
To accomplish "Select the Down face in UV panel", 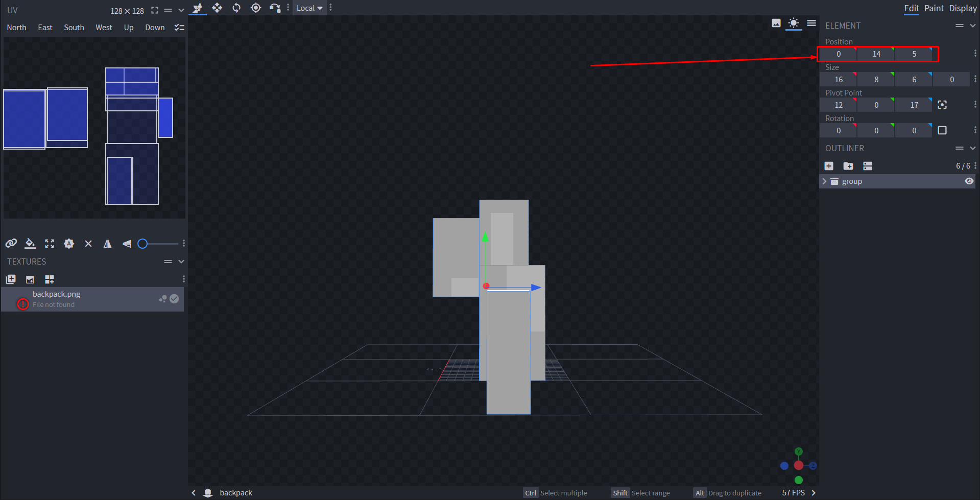I will 155,28.
